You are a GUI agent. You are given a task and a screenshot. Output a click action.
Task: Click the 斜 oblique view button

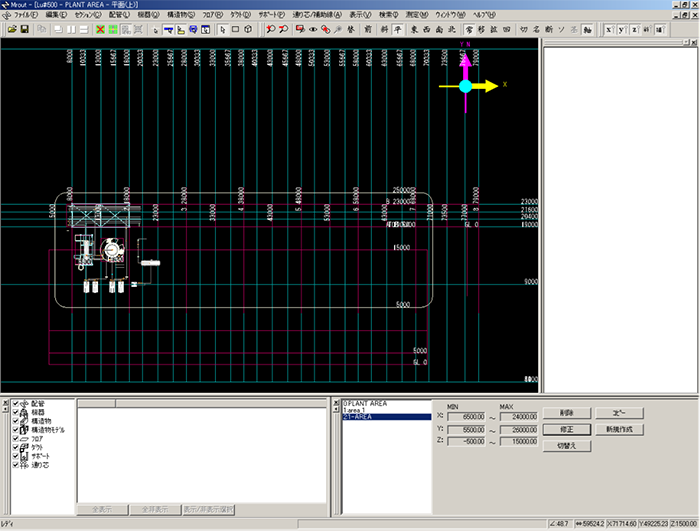click(382, 30)
